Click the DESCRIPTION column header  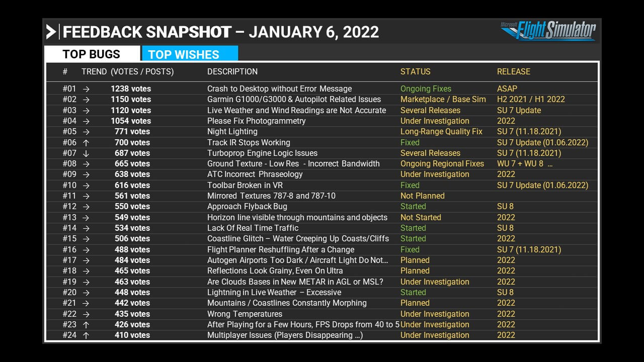pos(232,71)
